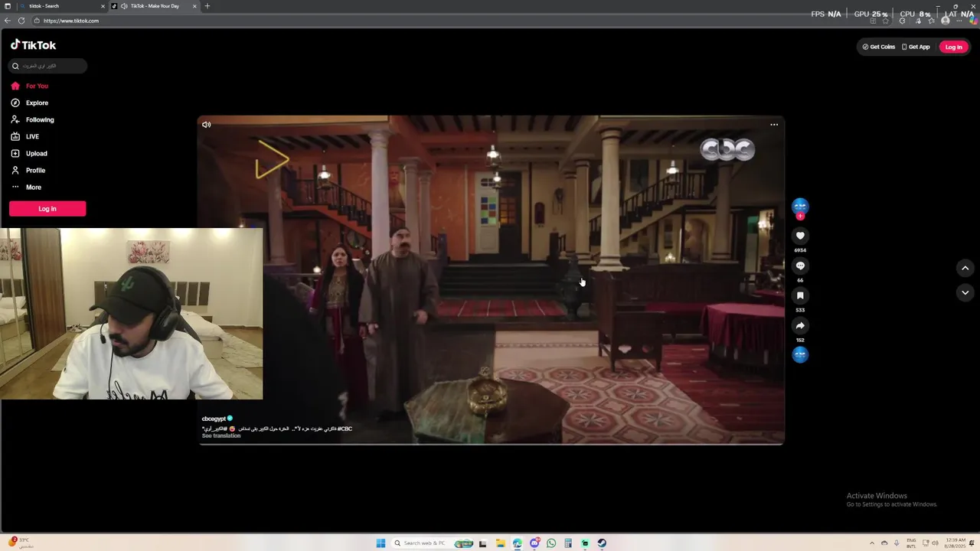Open the LIVE section

click(24, 136)
